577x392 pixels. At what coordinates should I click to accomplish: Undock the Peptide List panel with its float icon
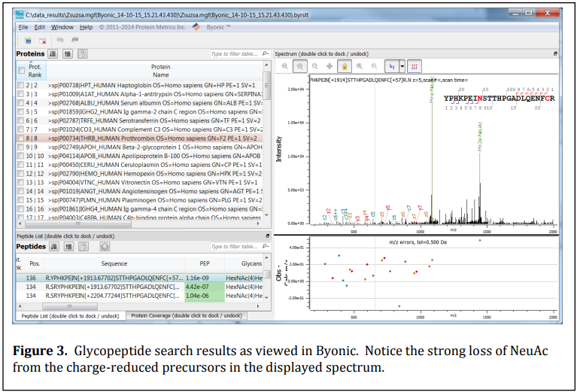point(268,236)
